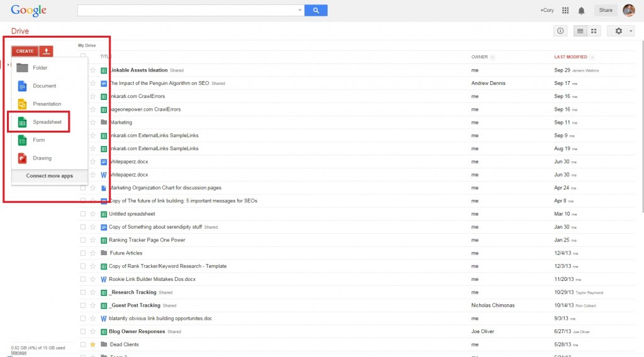Screen dimensions: 644x357
Task: Star the Untitled spreadsheet file
Action: [93, 214]
